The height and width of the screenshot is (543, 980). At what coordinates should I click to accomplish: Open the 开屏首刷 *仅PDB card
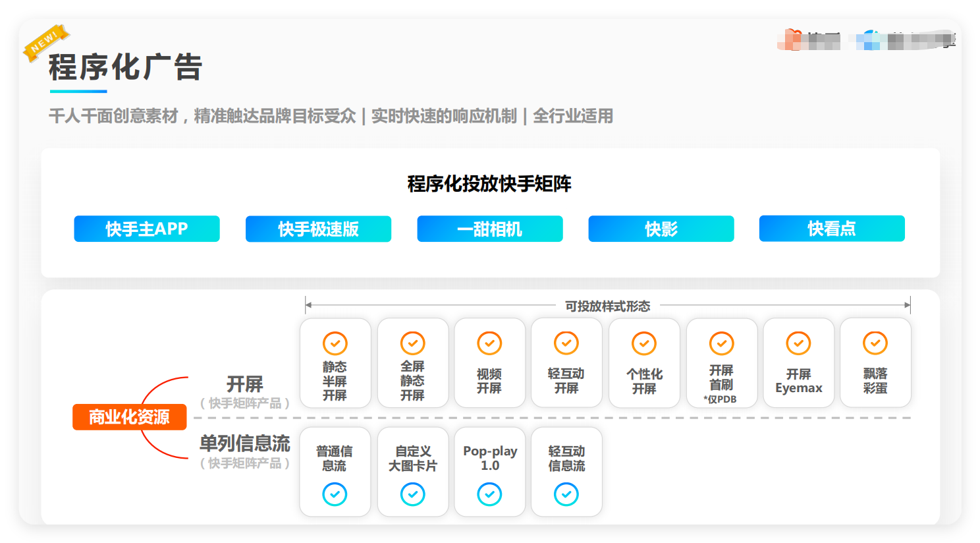coord(721,362)
